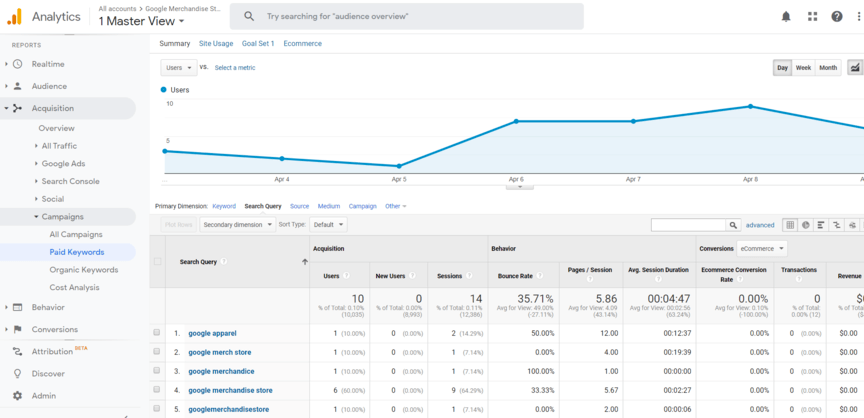Open the notifications bell
864x418 pixels.
point(786,17)
